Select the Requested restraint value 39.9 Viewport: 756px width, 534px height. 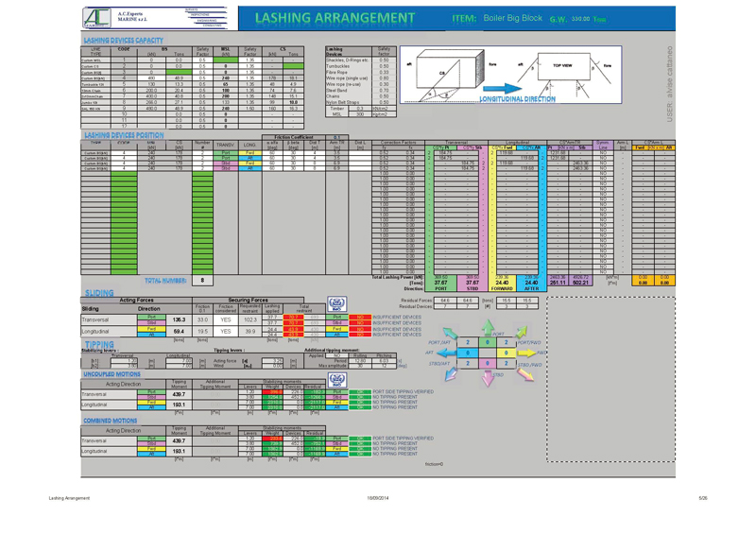pyautogui.click(x=249, y=332)
